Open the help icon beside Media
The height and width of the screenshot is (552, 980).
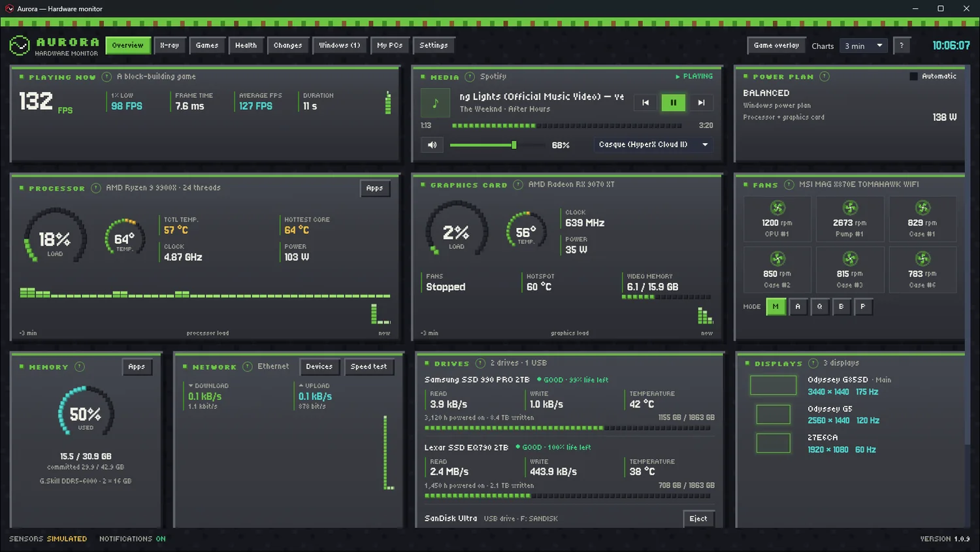[x=470, y=77]
